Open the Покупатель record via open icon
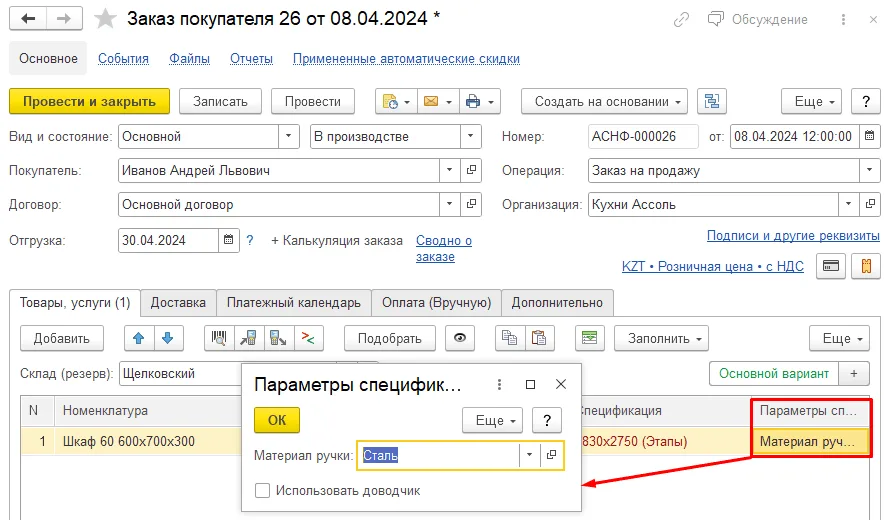887x520 pixels. click(x=471, y=170)
